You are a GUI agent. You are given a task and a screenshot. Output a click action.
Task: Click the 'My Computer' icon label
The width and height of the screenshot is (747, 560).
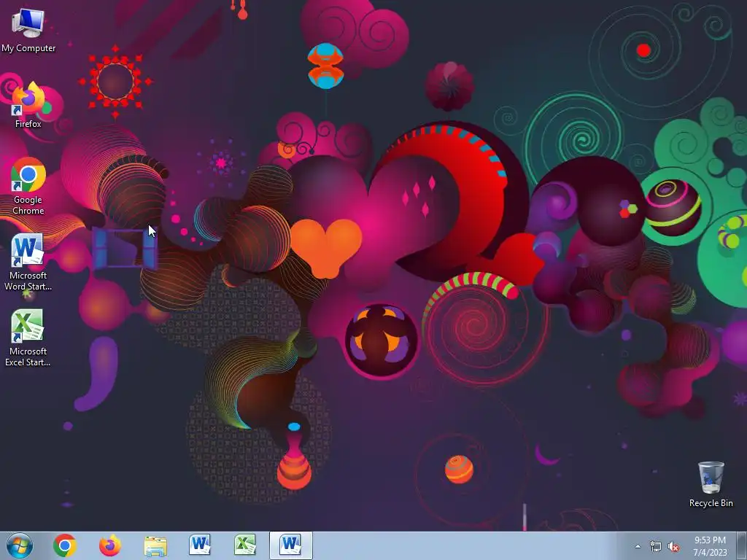pos(28,48)
